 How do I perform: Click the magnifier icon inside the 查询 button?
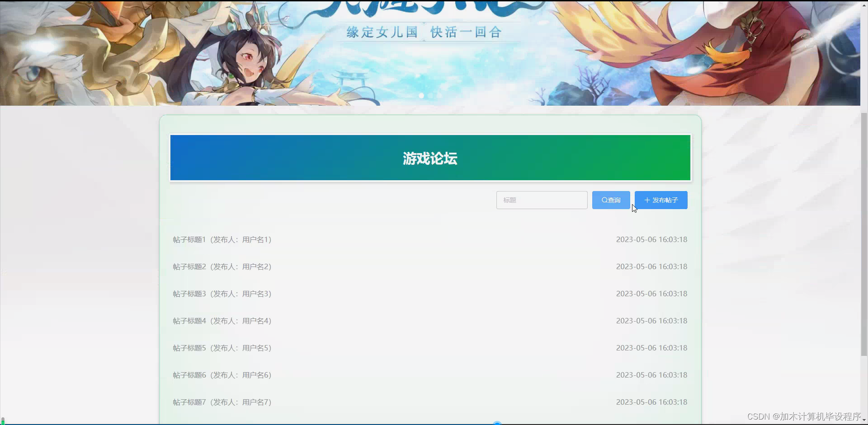pos(604,200)
